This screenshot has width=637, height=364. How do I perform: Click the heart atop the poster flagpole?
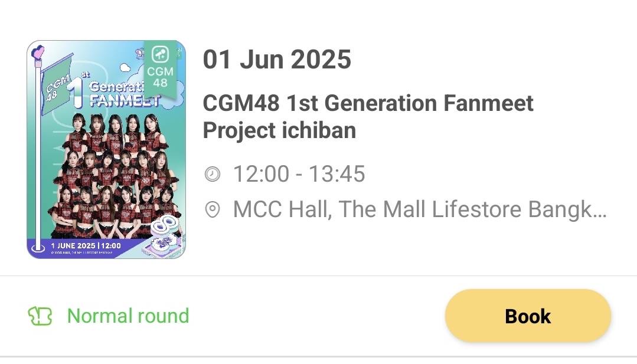coord(38,53)
